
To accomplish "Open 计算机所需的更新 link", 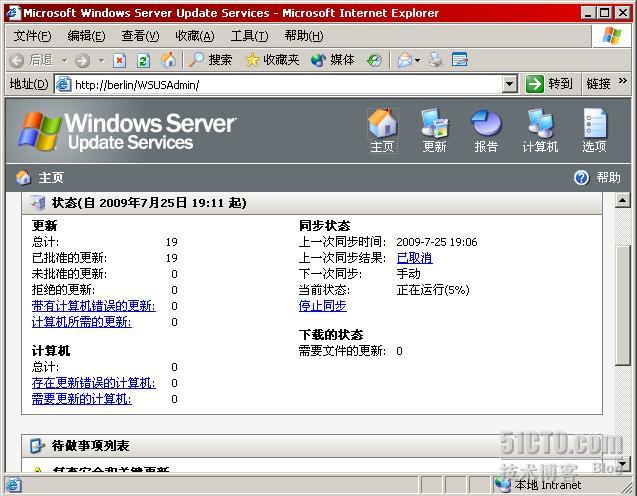I will [x=82, y=322].
